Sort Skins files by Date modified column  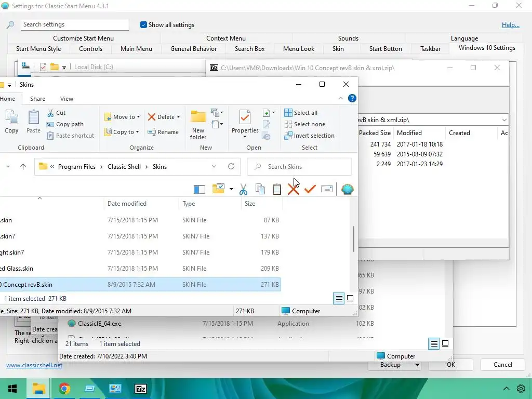point(141,204)
